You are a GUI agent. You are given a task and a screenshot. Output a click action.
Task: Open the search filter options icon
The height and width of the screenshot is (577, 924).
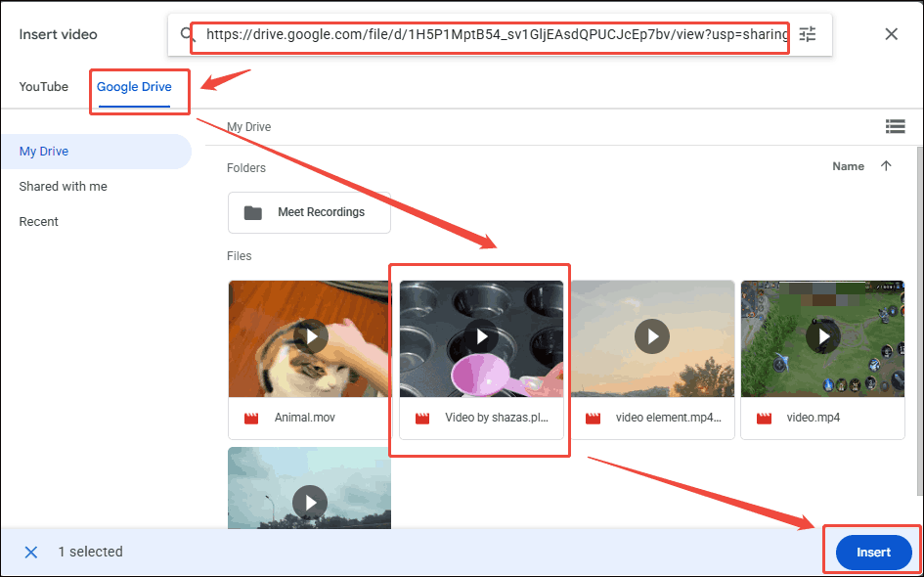(808, 34)
